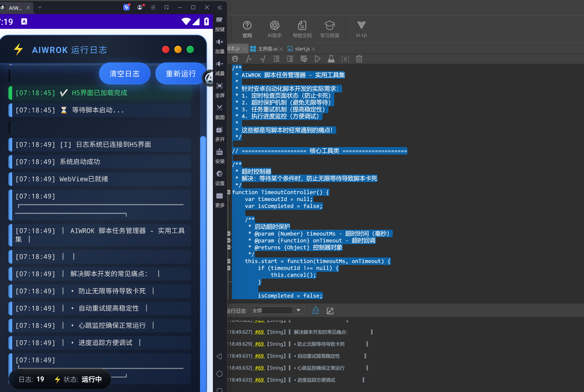Switch to the 主界面.ui tab
Screen dimensions: 584x392
click(267, 49)
